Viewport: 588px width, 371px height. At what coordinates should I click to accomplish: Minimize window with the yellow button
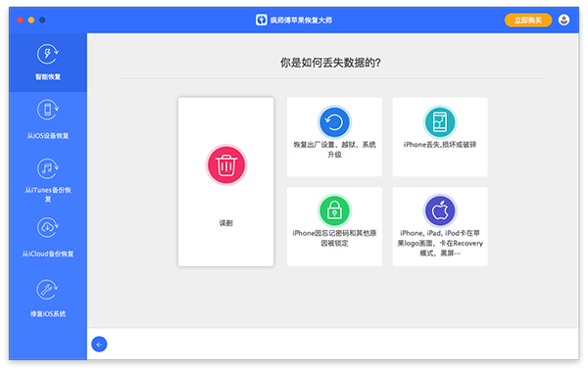pyautogui.click(x=31, y=20)
